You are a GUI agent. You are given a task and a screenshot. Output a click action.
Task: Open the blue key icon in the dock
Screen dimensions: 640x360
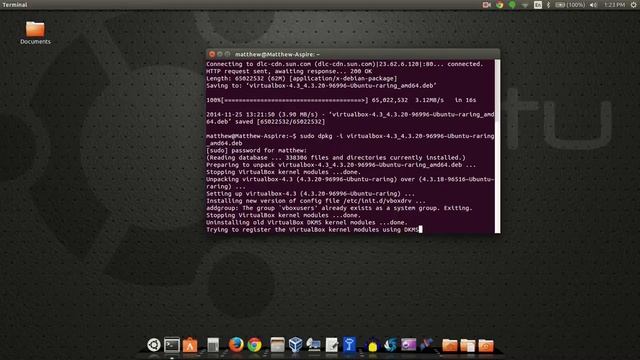point(349,345)
